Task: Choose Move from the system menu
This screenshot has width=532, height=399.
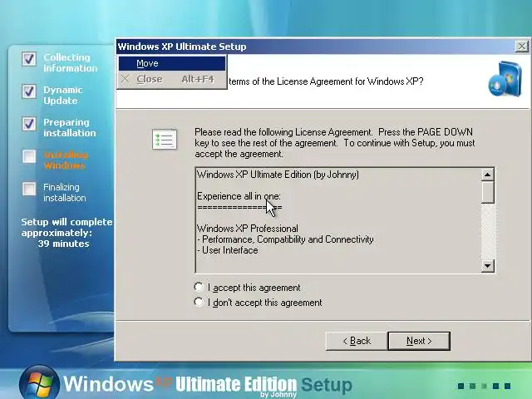Action: pos(172,63)
